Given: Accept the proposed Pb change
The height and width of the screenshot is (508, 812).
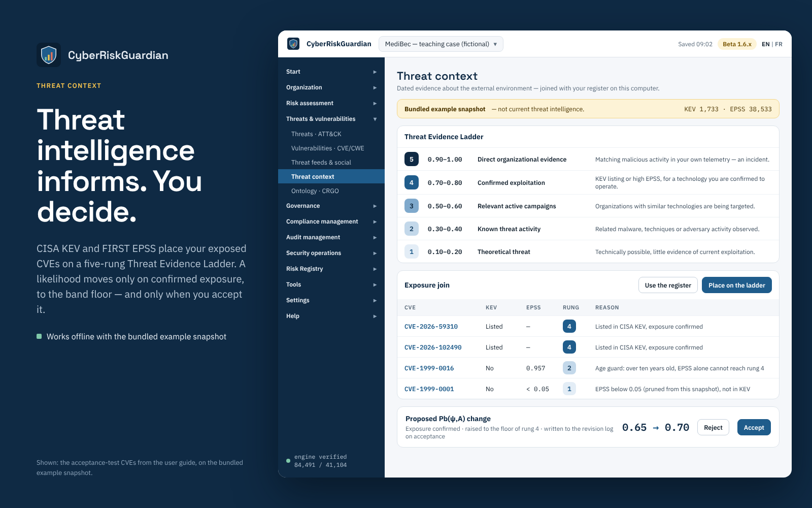Looking at the screenshot, I should point(754,427).
